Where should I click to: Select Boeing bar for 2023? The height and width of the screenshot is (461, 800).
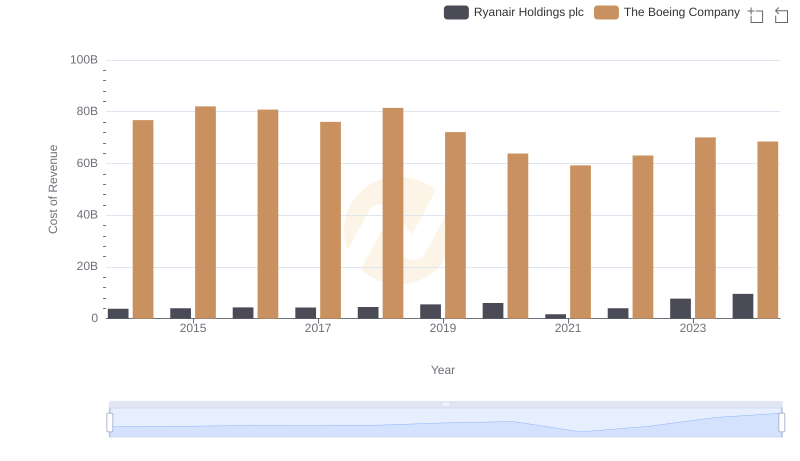705,228
